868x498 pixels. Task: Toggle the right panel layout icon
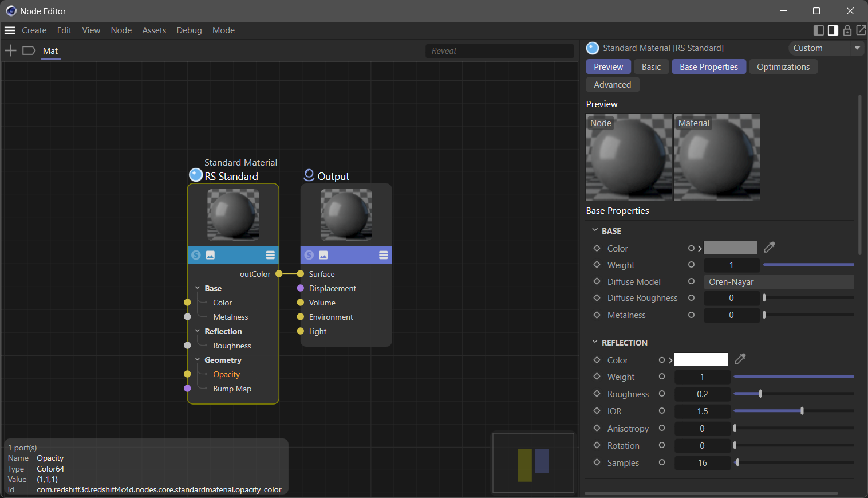click(833, 30)
